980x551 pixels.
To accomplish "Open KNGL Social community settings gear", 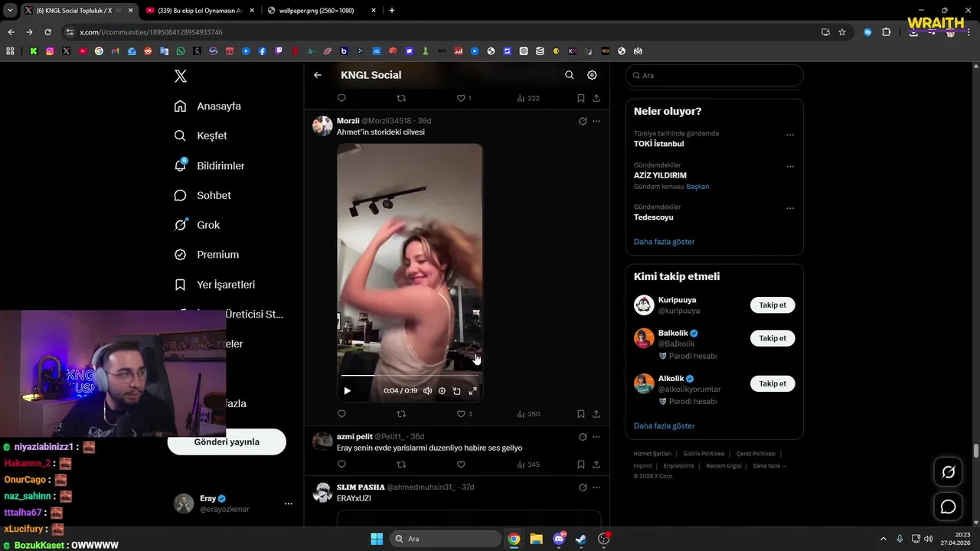I will click(x=592, y=75).
